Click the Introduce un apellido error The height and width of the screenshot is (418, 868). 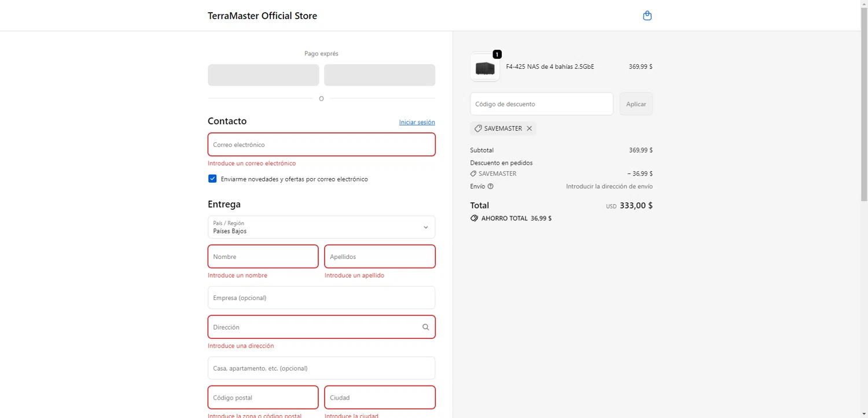click(x=354, y=275)
